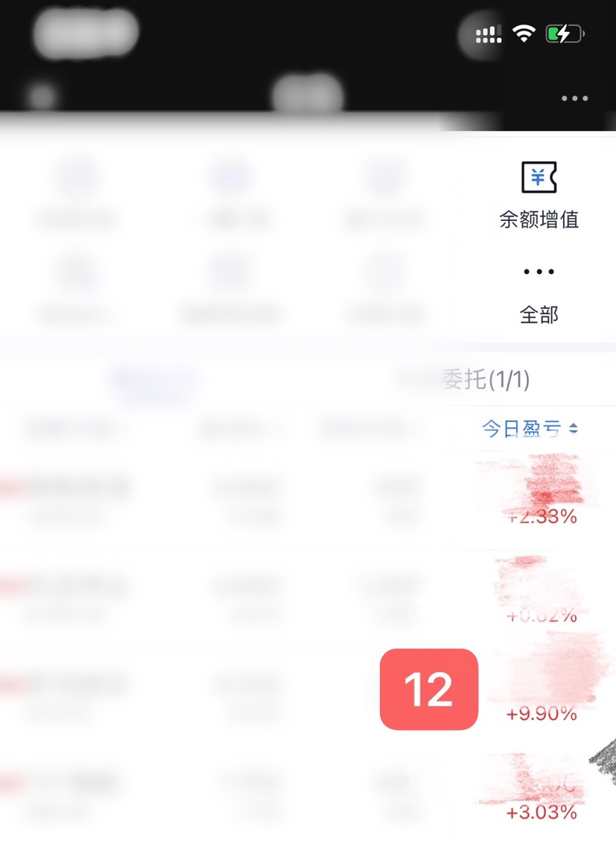Tap the charging battery indicator

(x=565, y=34)
